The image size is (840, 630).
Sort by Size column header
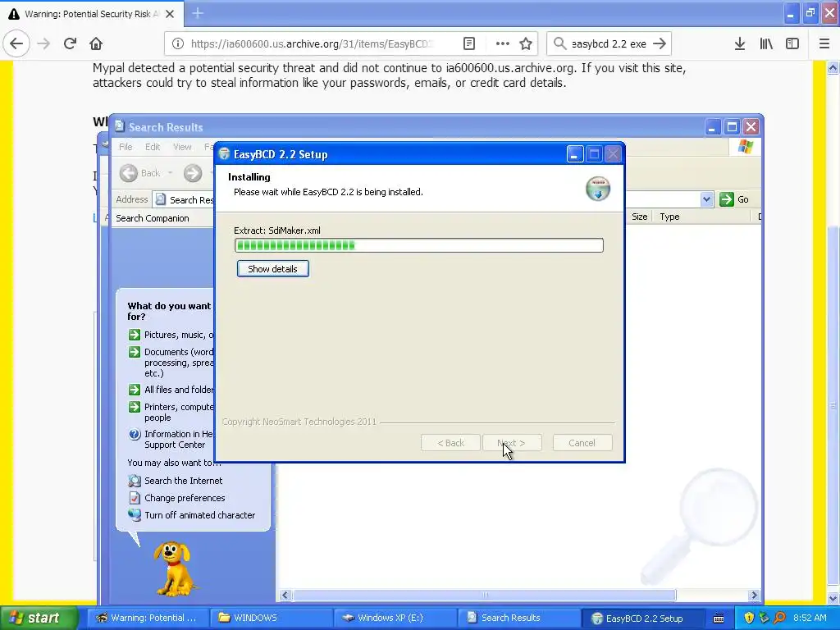click(640, 217)
